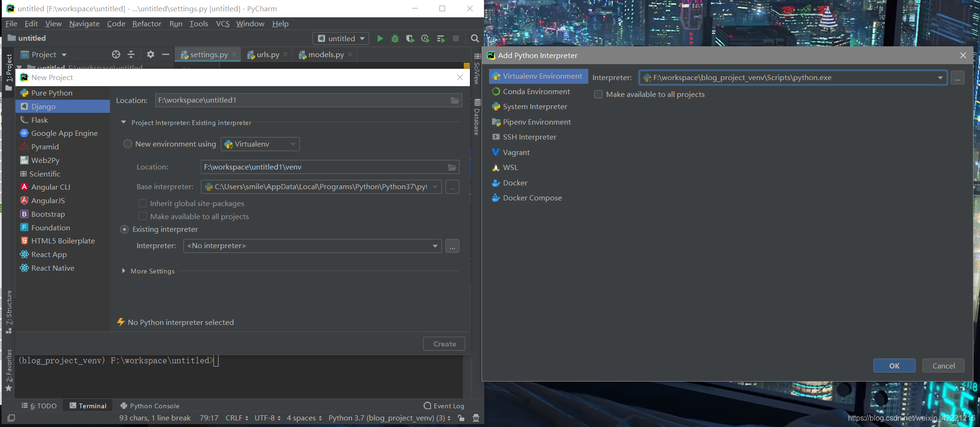Screen dimensions: 980x427
Task: Select Django project type
Action: 63,106
